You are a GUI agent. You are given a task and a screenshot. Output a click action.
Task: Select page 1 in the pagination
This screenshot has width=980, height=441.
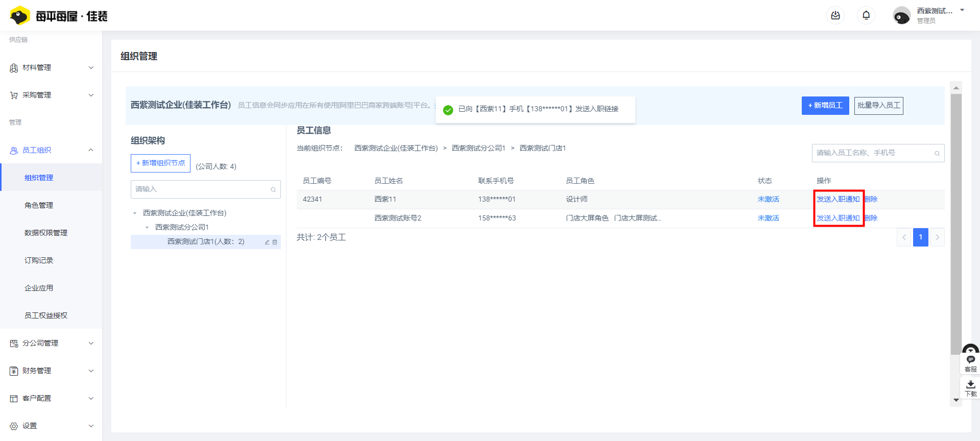coord(920,237)
